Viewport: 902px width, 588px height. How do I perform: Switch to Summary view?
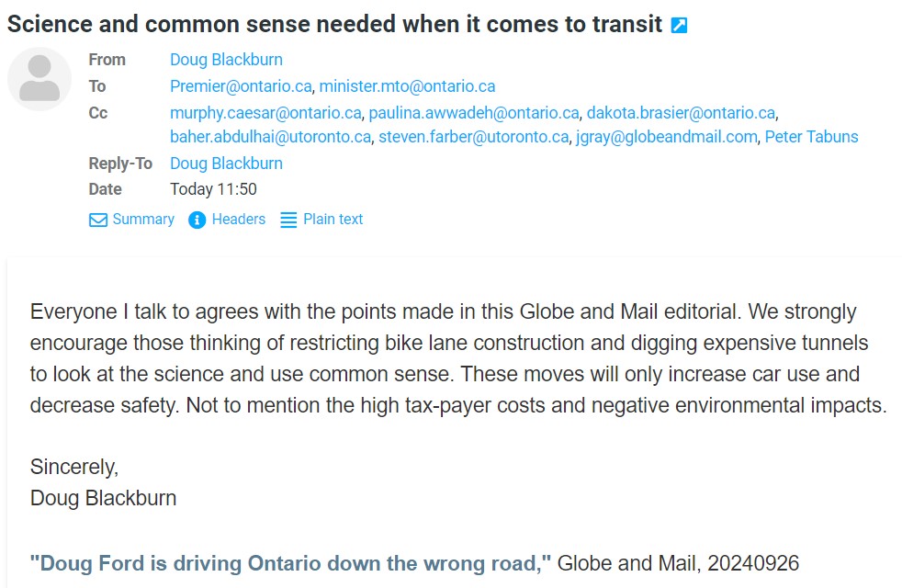coord(142,220)
